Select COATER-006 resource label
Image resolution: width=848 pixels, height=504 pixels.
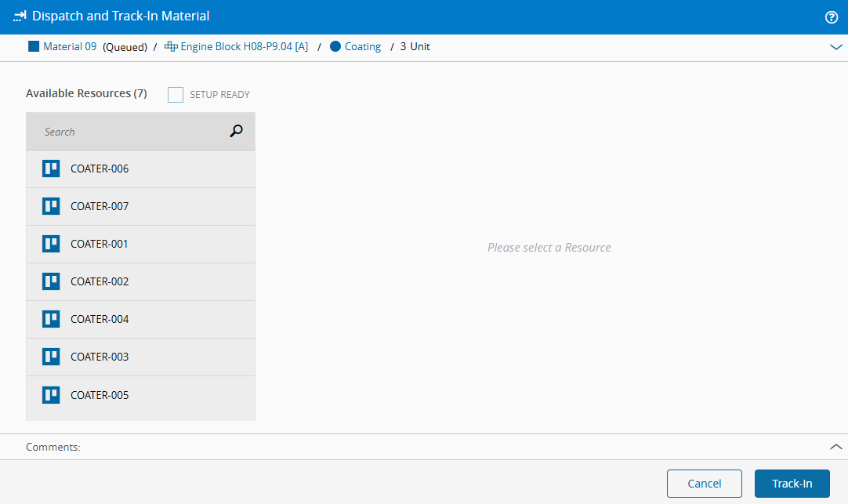[x=100, y=169]
